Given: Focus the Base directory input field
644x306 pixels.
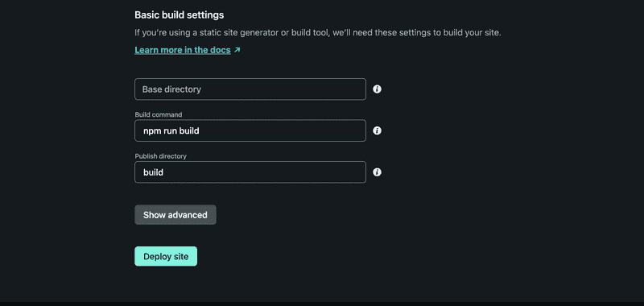Looking at the screenshot, I should point(250,89).
